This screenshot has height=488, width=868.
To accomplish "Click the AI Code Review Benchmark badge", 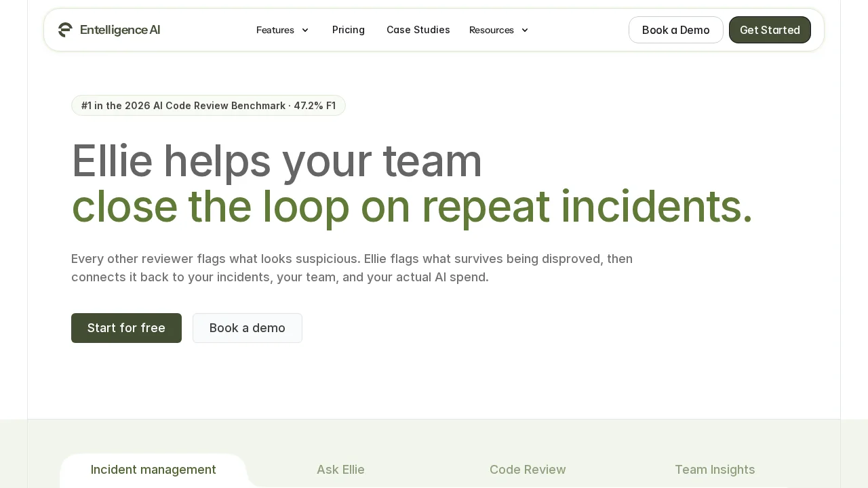I will coord(208,106).
